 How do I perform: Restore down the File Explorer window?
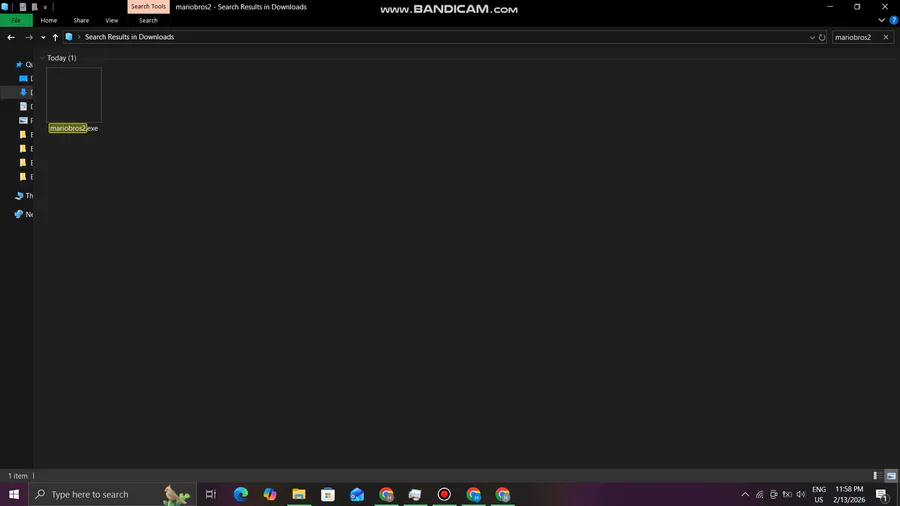pyautogui.click(x=857, y=7)
